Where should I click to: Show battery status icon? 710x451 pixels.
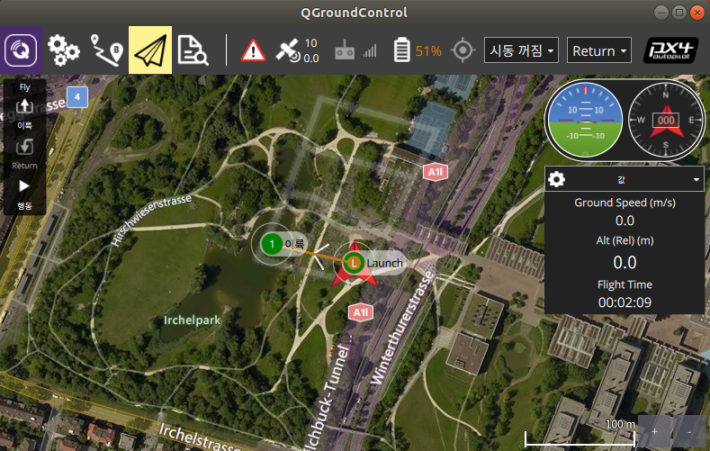(402, 50)
